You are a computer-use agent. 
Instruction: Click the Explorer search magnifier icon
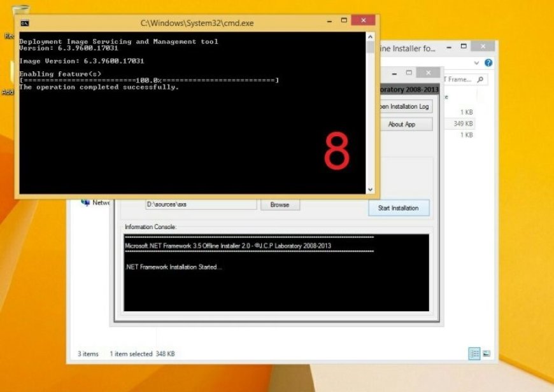[479, 80]
